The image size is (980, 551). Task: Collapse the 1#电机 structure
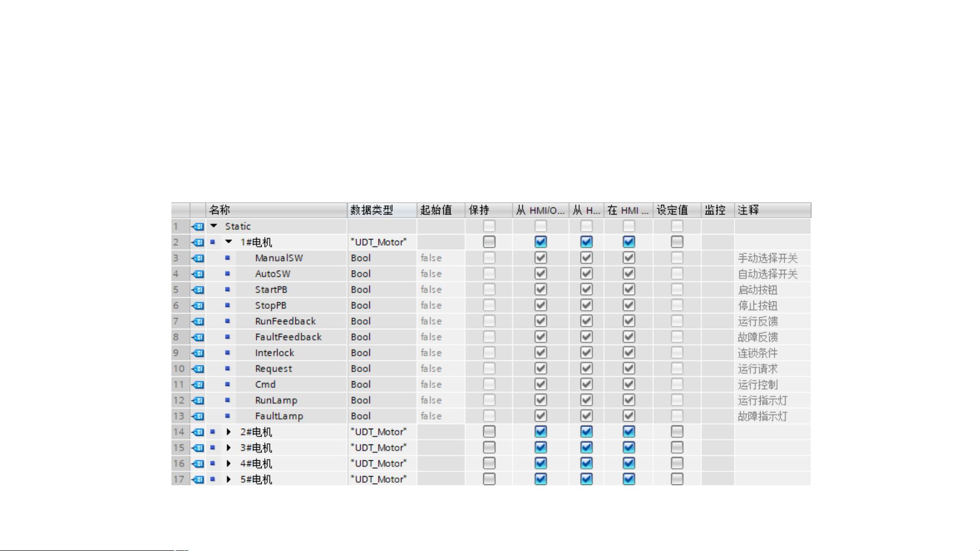pyautogui.click(x=229, y=242)
